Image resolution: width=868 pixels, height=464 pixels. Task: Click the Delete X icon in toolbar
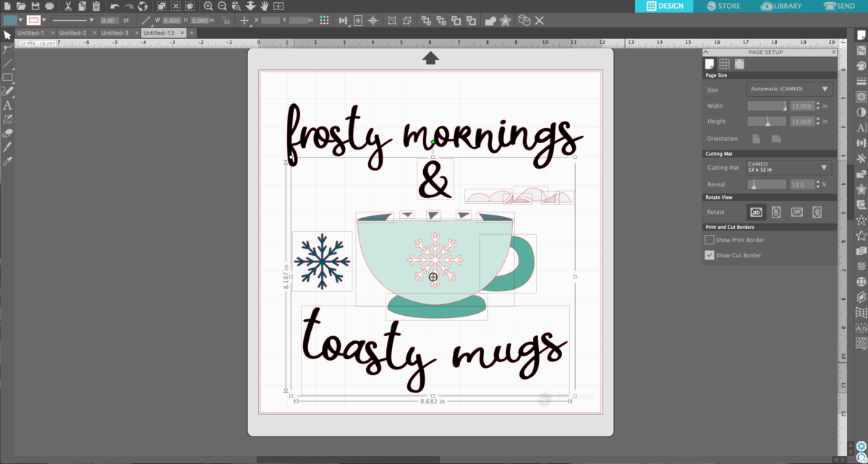(x=539, y=20)
